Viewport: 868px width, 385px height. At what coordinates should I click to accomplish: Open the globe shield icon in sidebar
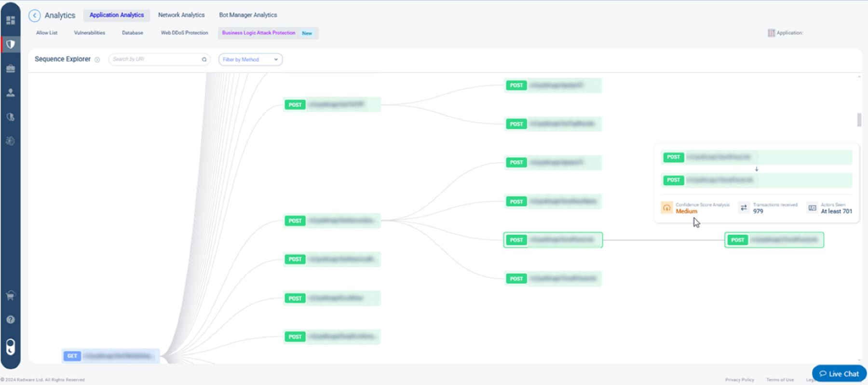point(11,117)
